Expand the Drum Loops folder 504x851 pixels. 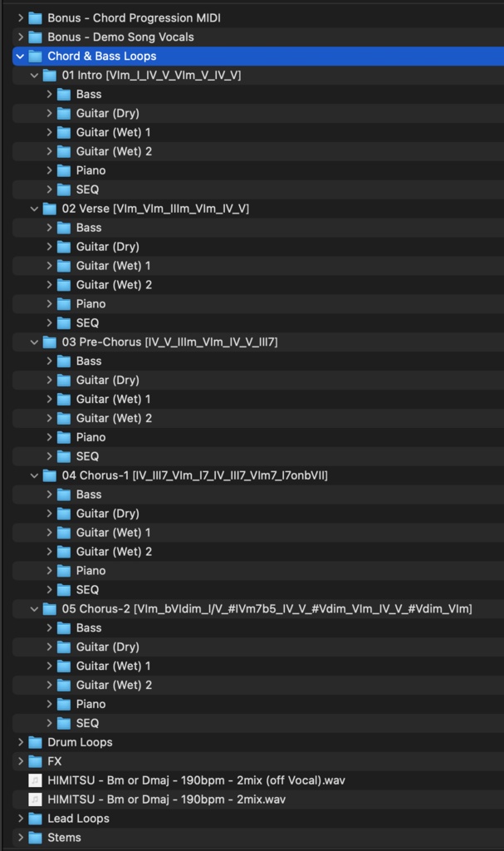click(x=21, y=742)
